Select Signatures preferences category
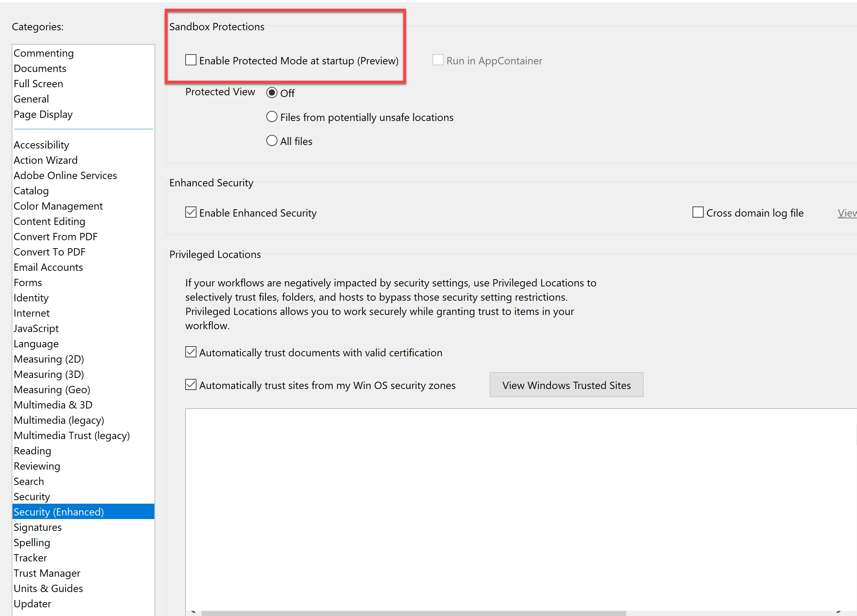This screenshot has height=616, width=857. coord(38,527)
